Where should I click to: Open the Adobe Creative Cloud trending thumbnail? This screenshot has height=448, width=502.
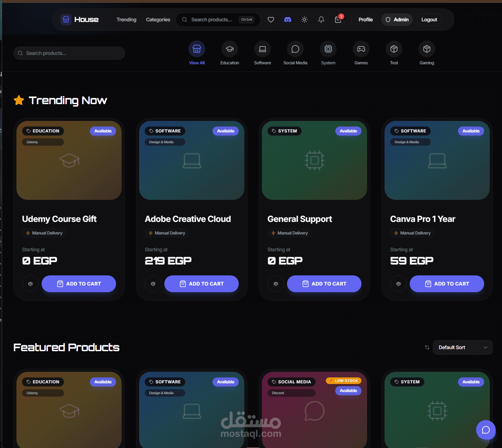point(192,160)
